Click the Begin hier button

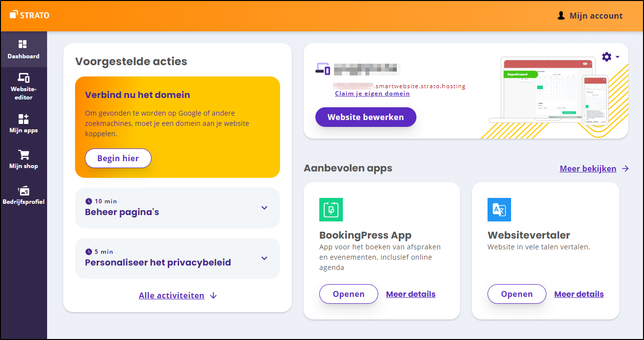(x=118, y=158)
